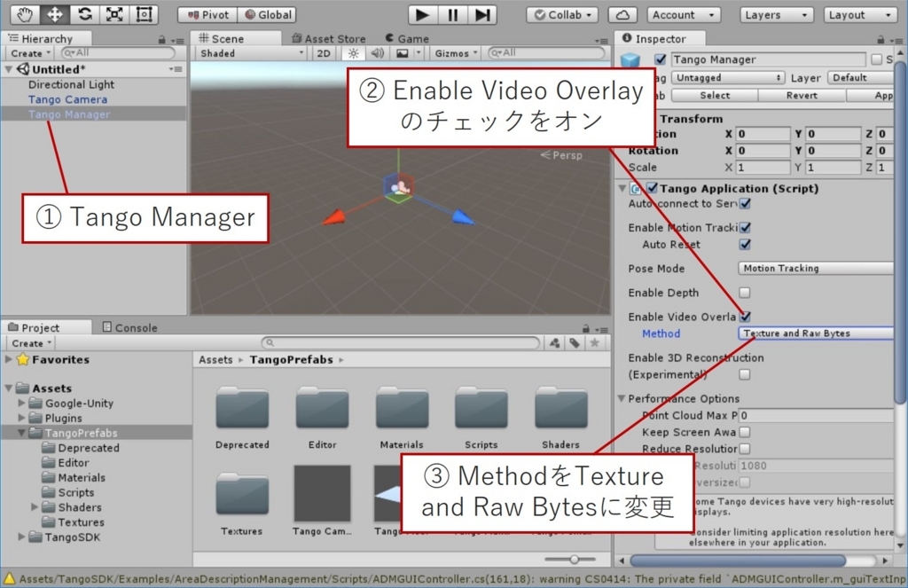Click the Inspector horizontal scrollbar

[x=738, y=561]
